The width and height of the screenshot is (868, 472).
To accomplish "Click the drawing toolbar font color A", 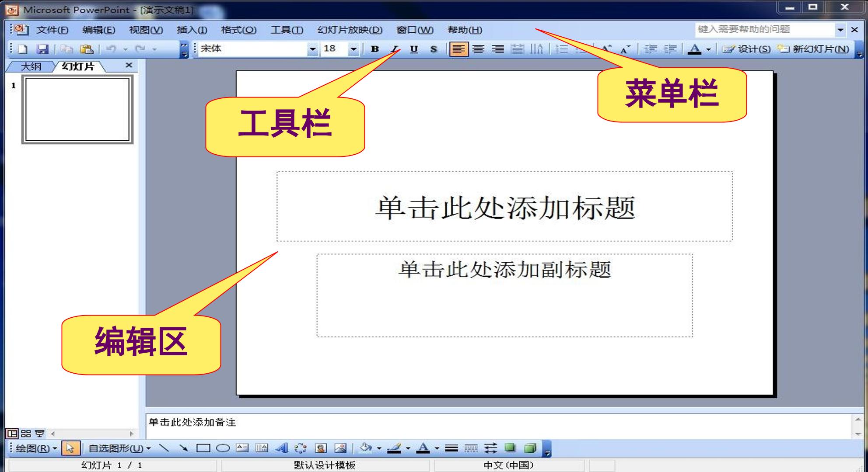I will [x=423, y=448].
